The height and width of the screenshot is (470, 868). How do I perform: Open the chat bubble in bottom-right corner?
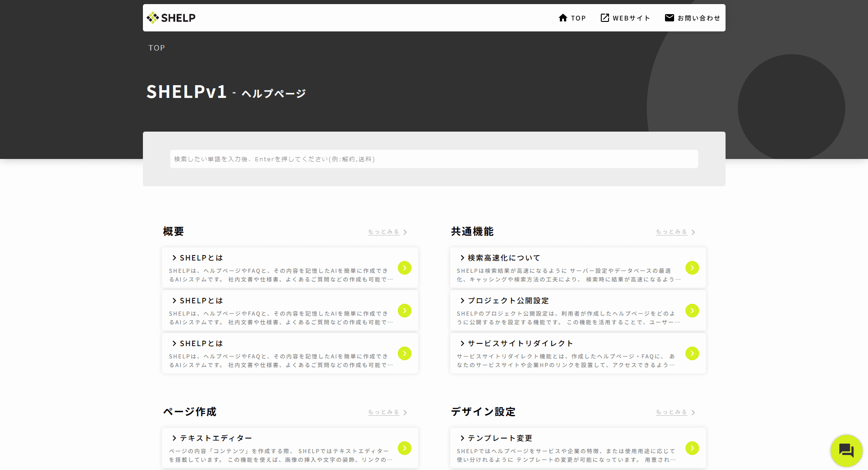coord(846,450)
